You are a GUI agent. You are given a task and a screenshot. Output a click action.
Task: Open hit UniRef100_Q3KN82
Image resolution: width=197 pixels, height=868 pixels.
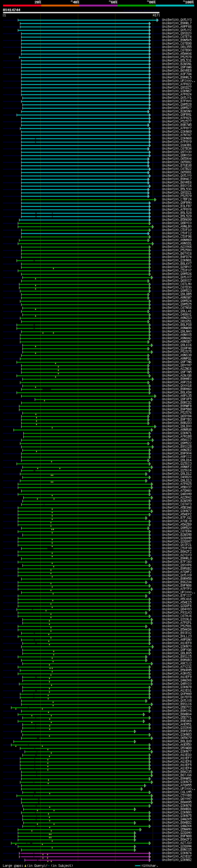coord(176,860)
